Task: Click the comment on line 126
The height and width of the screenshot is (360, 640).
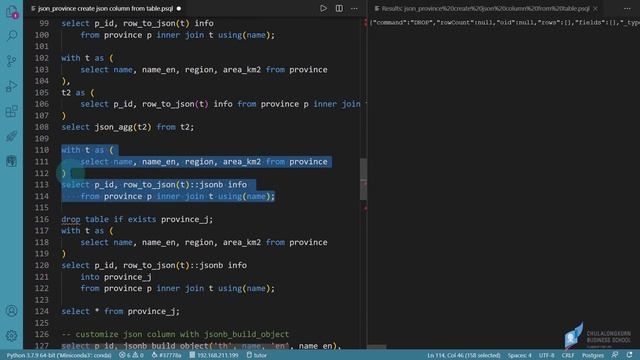Action: pos(175,334)
